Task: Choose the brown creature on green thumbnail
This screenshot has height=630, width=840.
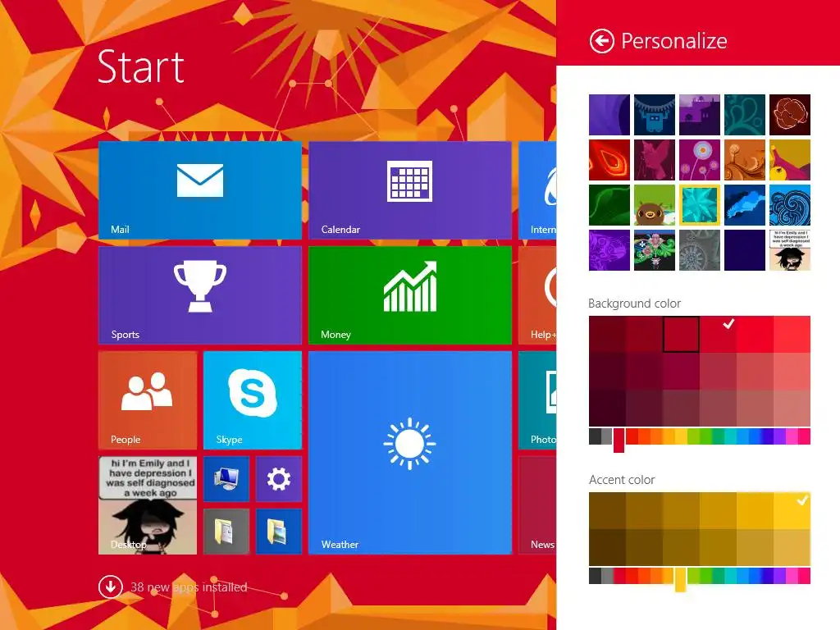Action: tap(654, 205)
